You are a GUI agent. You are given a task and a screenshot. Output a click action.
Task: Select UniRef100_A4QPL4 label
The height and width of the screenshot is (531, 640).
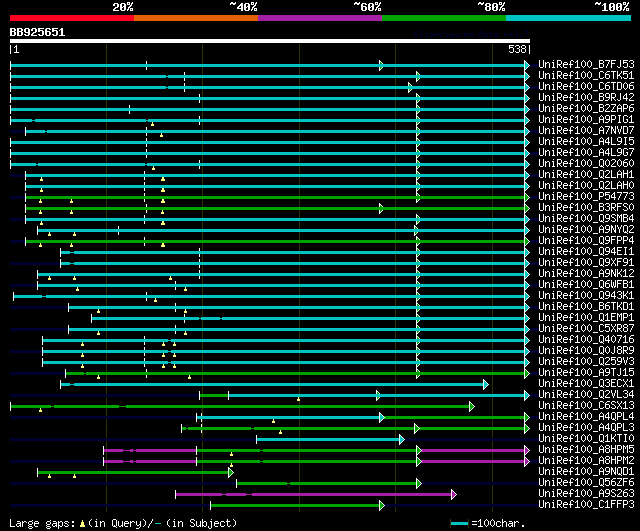click(x=586, y=417)
